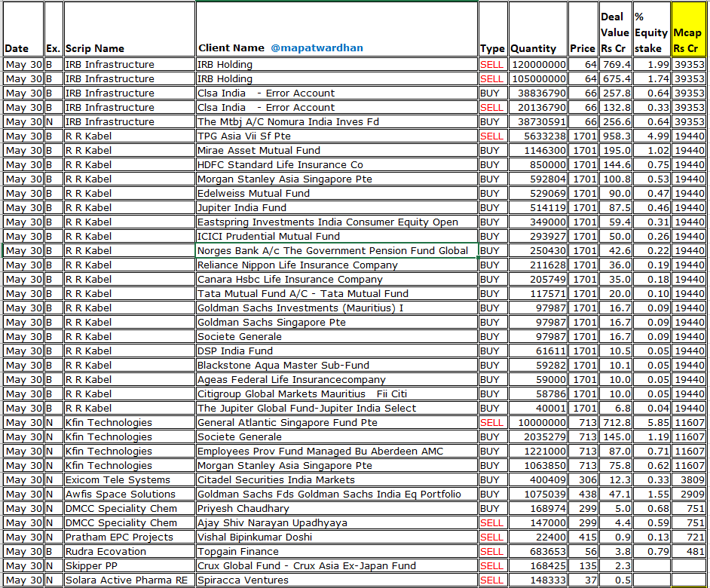
Task: Click 'Ageas Federal Life Insurancecompany' cell
Action: coord(337,380)
